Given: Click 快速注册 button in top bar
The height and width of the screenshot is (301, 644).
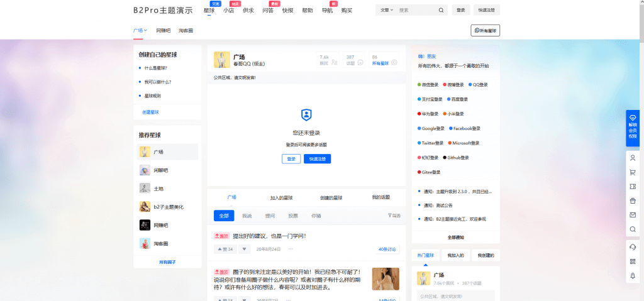Looking at the screenshot, I should [487, 10].
